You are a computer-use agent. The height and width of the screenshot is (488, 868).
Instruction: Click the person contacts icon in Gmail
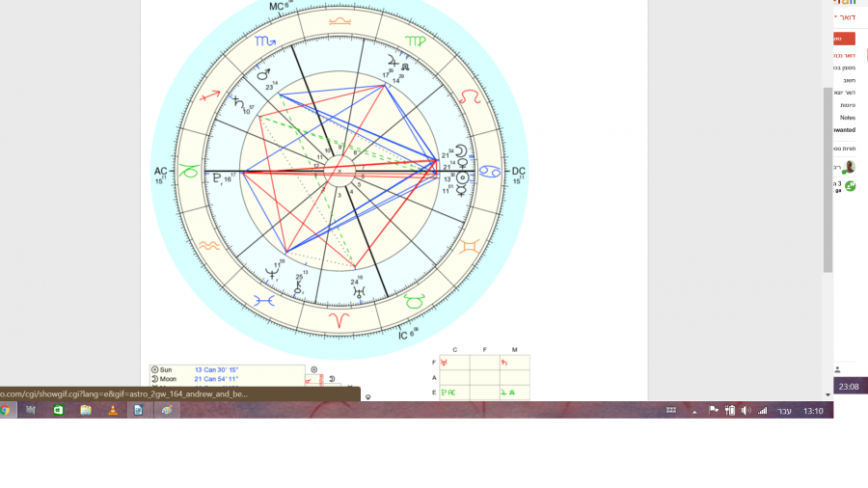837,369
